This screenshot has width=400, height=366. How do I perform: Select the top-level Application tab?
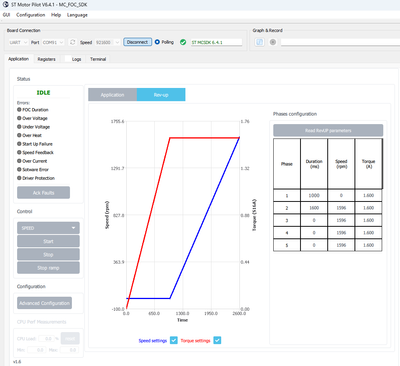[x=18, y=59]
